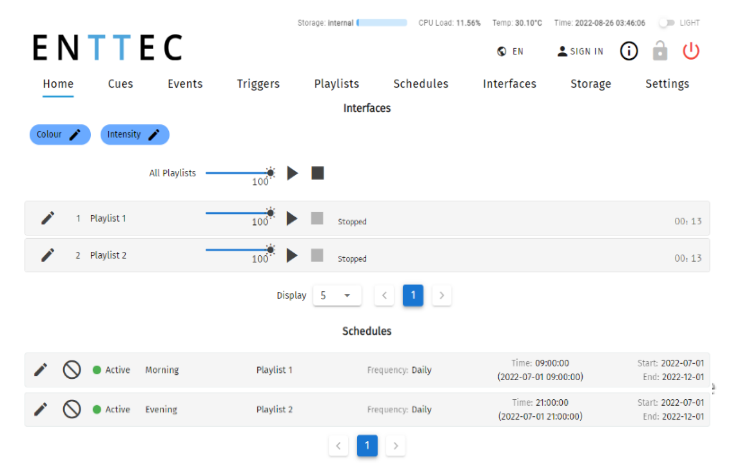This screenshot has width=731, height=476.
Task: Click the padlock lock icon
Action: click(660, 50)
